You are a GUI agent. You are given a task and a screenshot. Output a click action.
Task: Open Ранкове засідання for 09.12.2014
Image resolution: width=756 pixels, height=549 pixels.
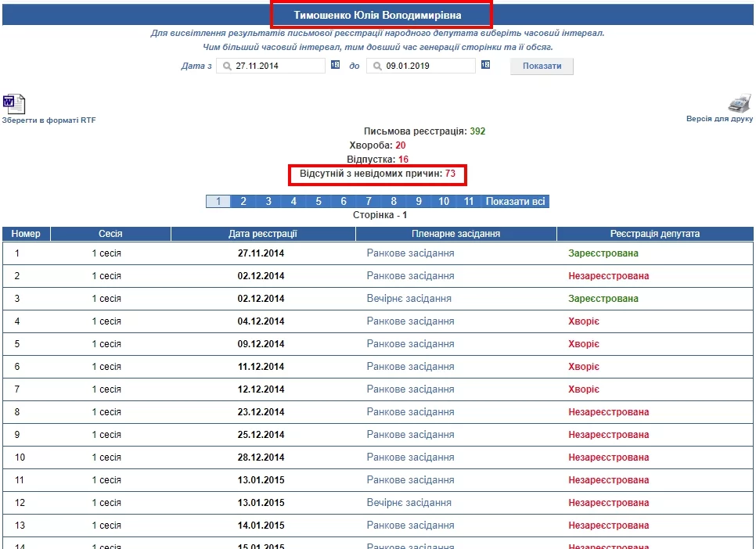[x=410, y=343]
